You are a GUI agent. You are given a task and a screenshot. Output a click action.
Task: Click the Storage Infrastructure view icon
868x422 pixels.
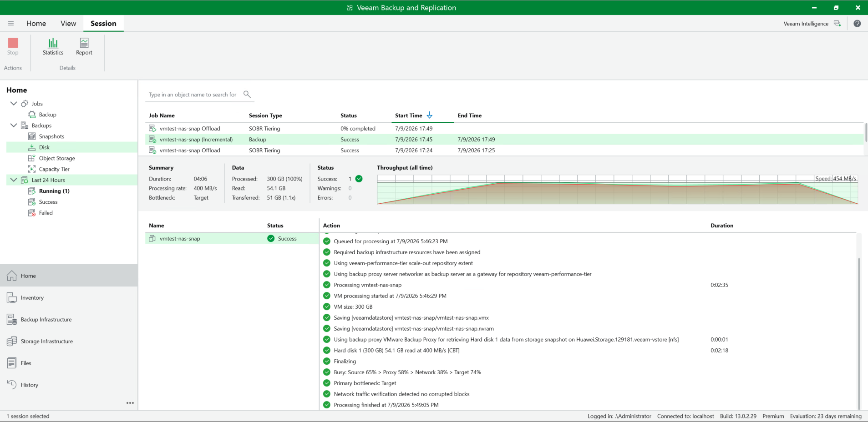[12, 341]
